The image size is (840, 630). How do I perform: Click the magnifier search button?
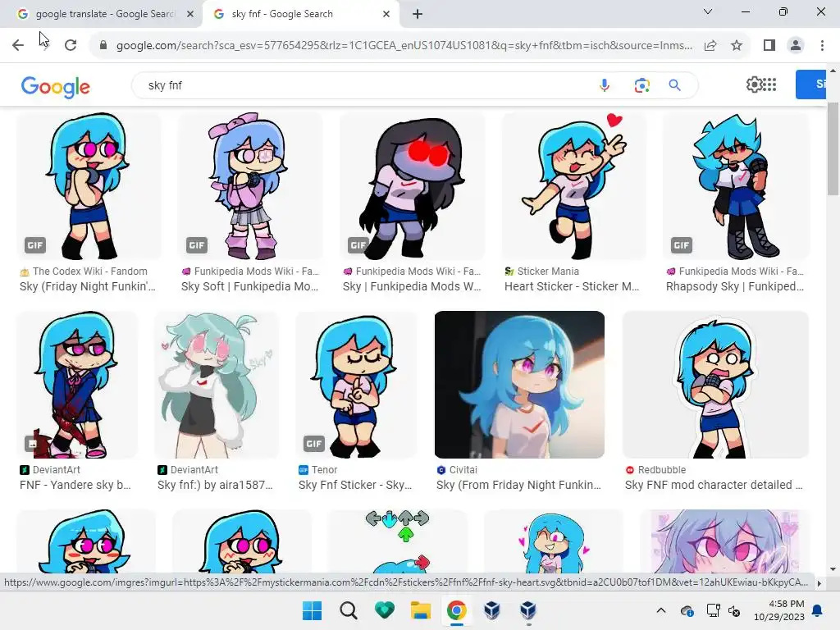coord(674,85)
